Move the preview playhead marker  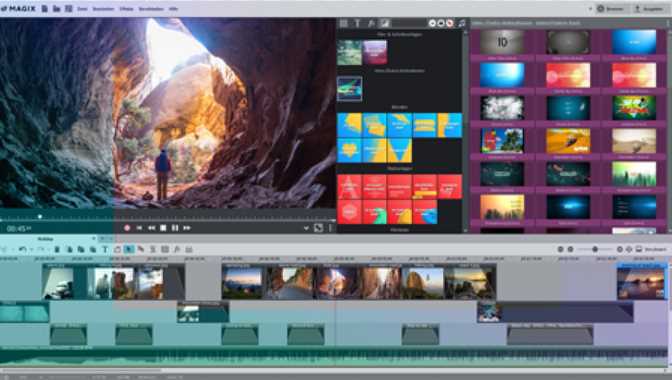(40, 217)
